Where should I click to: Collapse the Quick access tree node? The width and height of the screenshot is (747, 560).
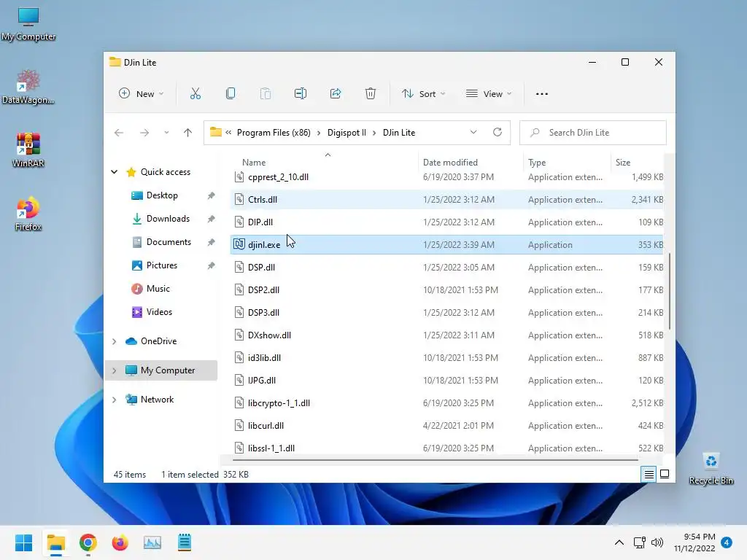[x=115, y=172]
